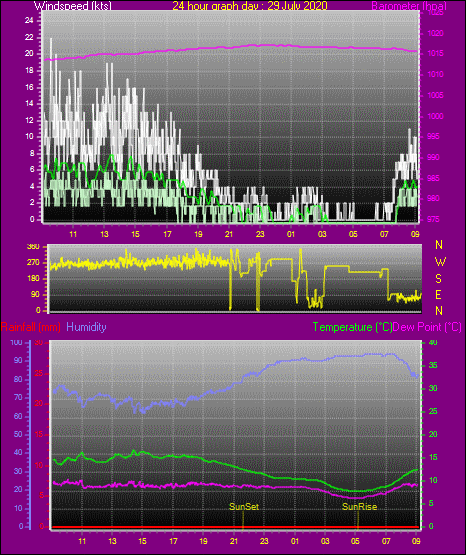Click the 'Temperature (°C)' legend label

pyautogui.click(x=352, y=327)
